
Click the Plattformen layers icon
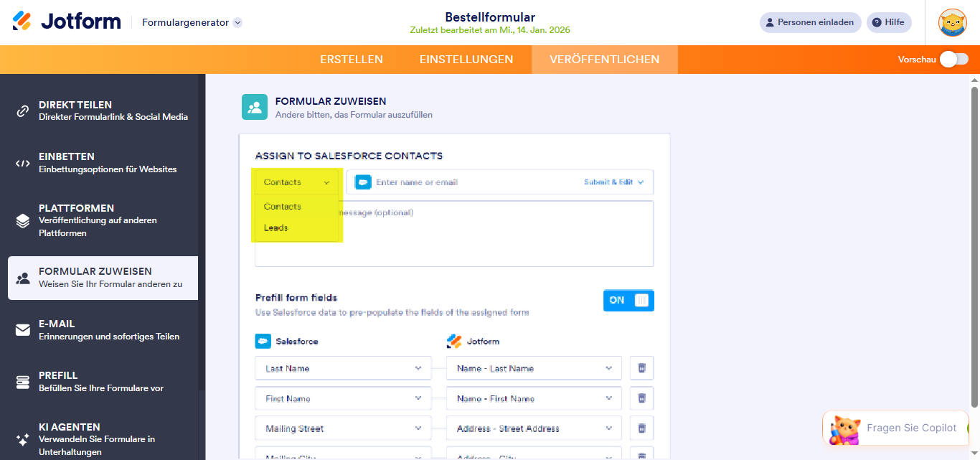(23, 220)
